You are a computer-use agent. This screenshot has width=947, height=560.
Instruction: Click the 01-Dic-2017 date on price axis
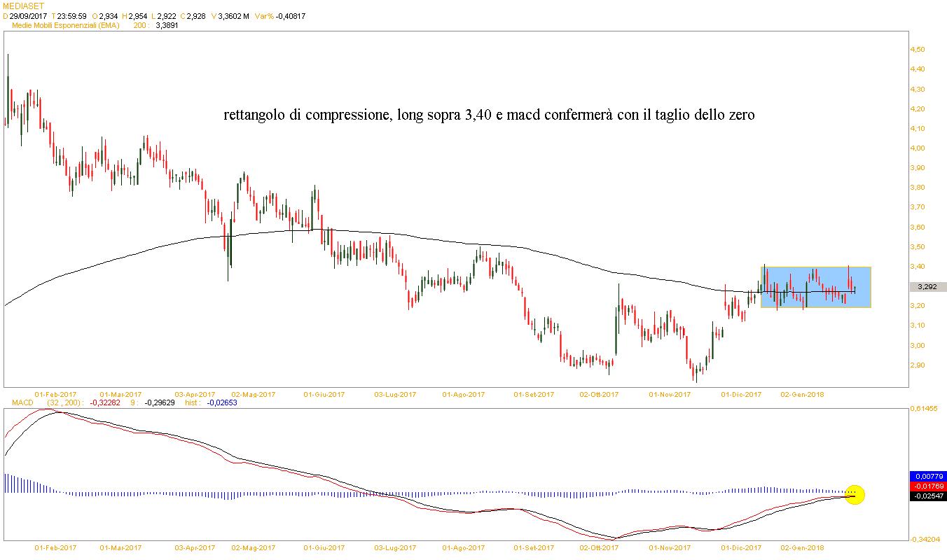point(741,395)
